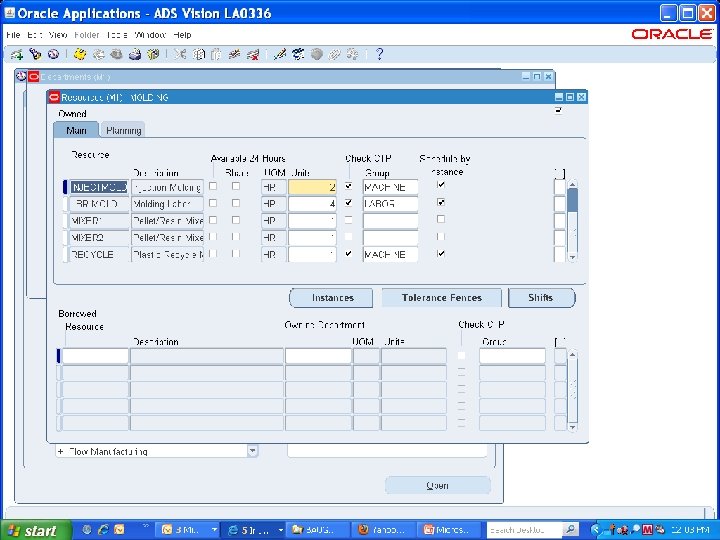Toggle Check CTP for INJECTMOLD row
The height and width of the screenshot is (540, 720).
tap(349, 186)
